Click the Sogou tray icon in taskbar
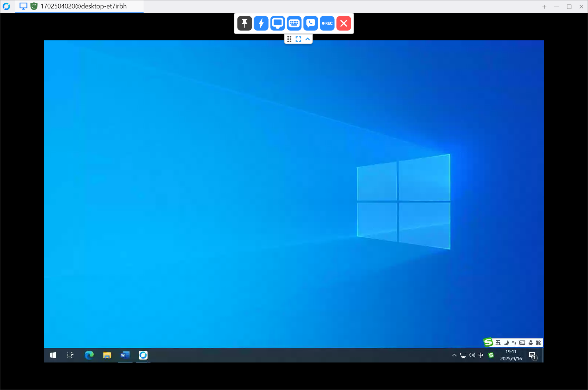The image size is (588, 390). pos(491,355)
